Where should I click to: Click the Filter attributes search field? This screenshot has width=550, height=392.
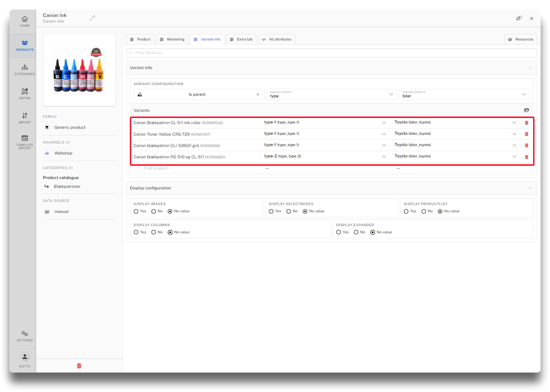(331, 53)
